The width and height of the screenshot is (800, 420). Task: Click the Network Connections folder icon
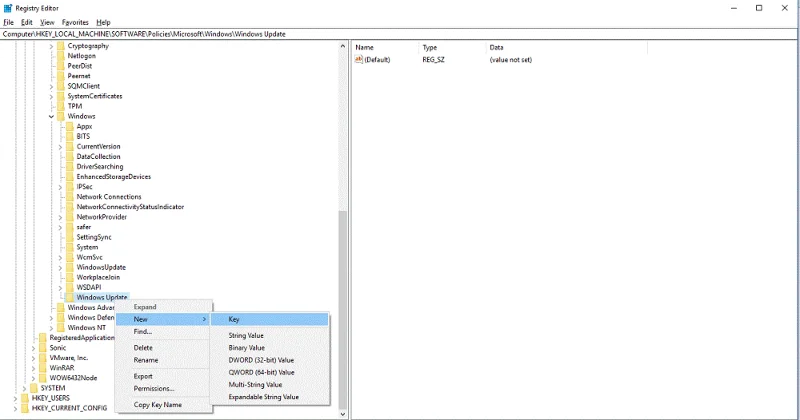click(x=70, y=196)
